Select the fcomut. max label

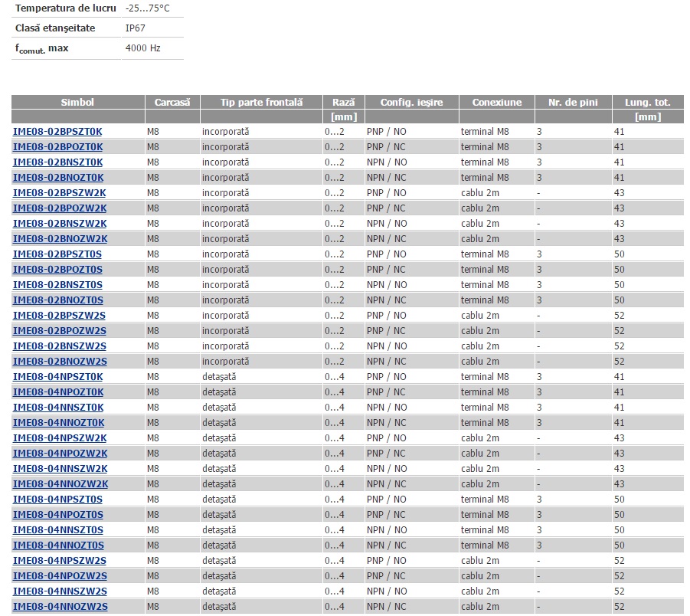42,48
